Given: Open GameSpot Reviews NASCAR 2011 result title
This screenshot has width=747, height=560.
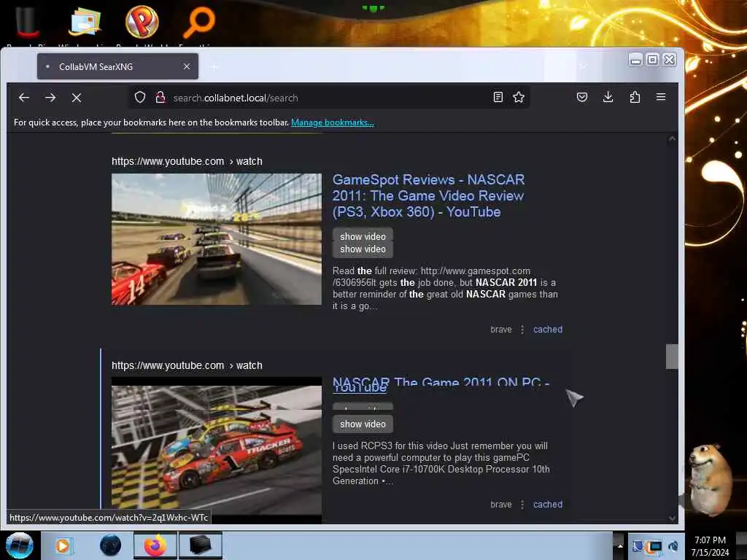Looking at the screenshot, I should [428, 195].
